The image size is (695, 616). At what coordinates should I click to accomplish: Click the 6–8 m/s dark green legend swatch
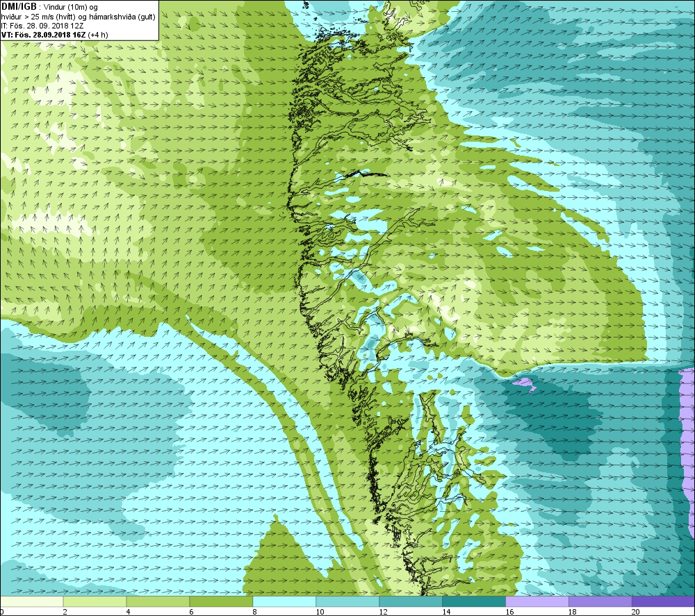click(221, 601)
